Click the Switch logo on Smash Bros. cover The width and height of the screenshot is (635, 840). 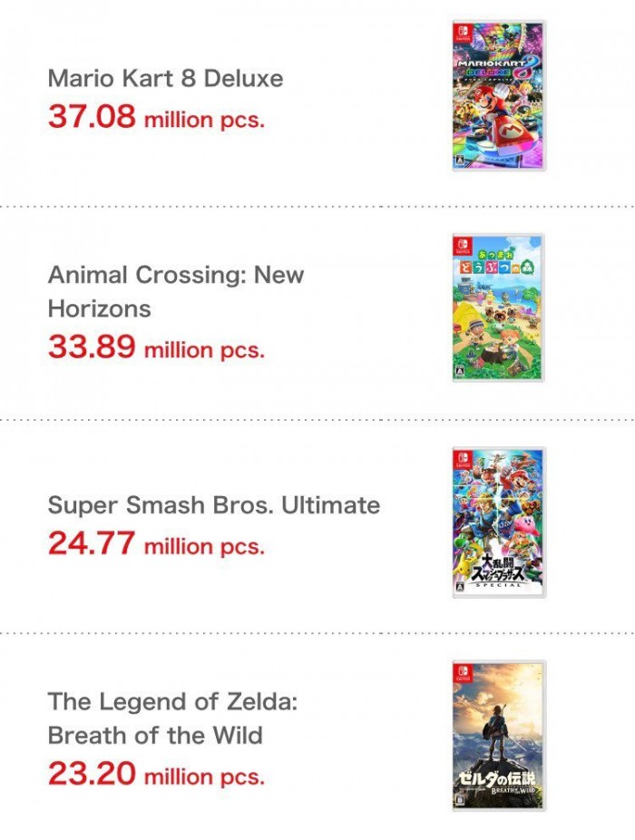462,459
